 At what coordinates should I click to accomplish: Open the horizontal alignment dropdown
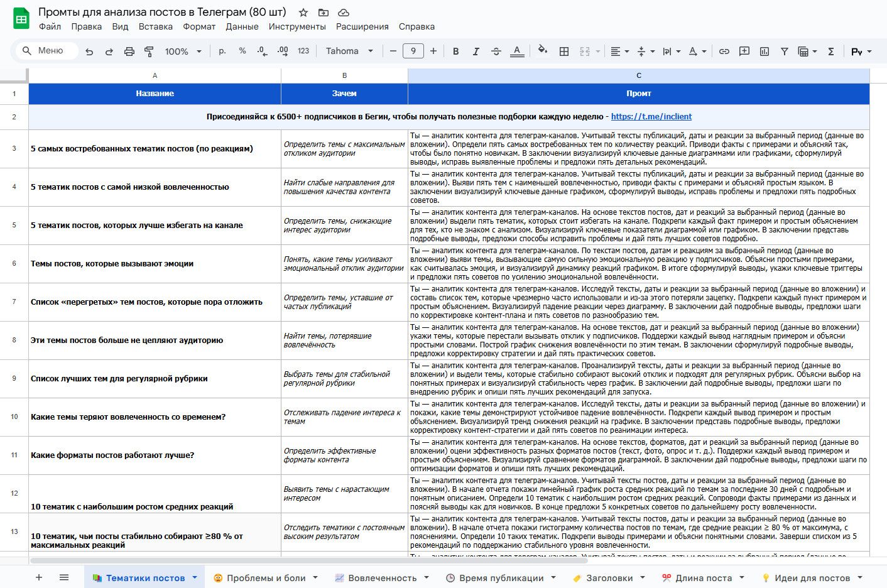click(x=619, y=51)
